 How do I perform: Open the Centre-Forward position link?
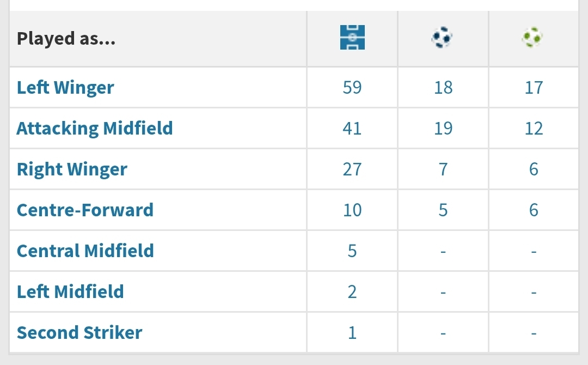point(85,210)
